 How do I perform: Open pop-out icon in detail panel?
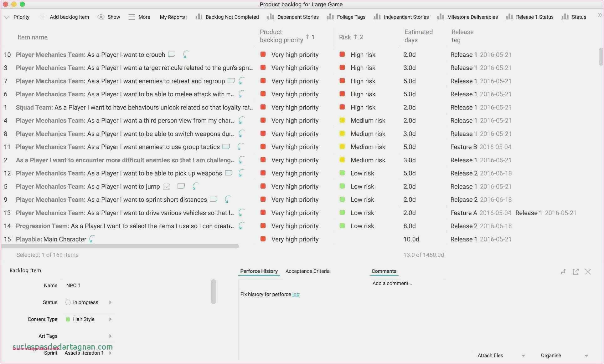576,271
